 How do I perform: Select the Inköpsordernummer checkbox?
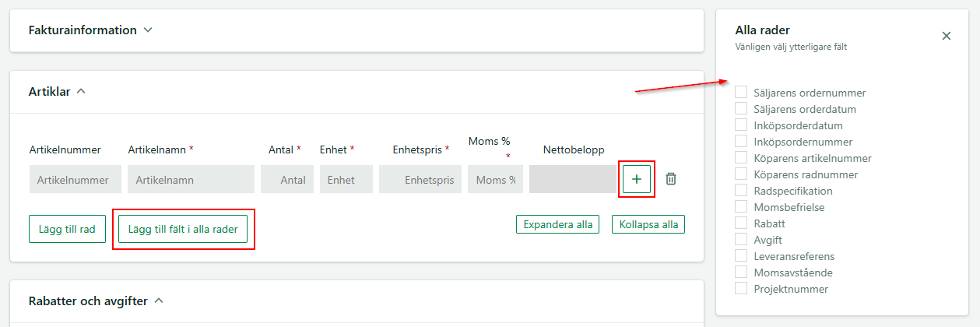pos(741,142)
